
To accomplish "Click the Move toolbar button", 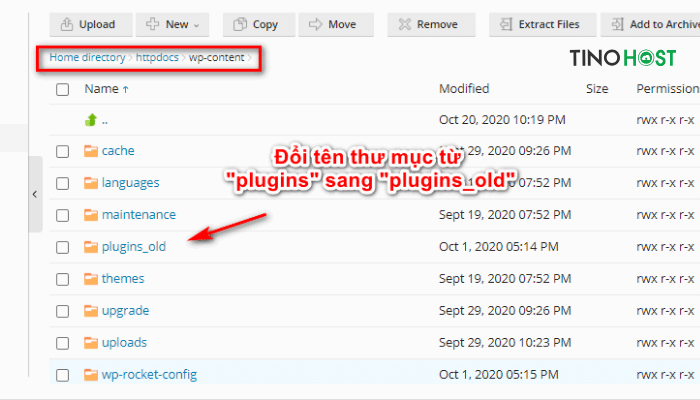I will [x=336, y=24].
